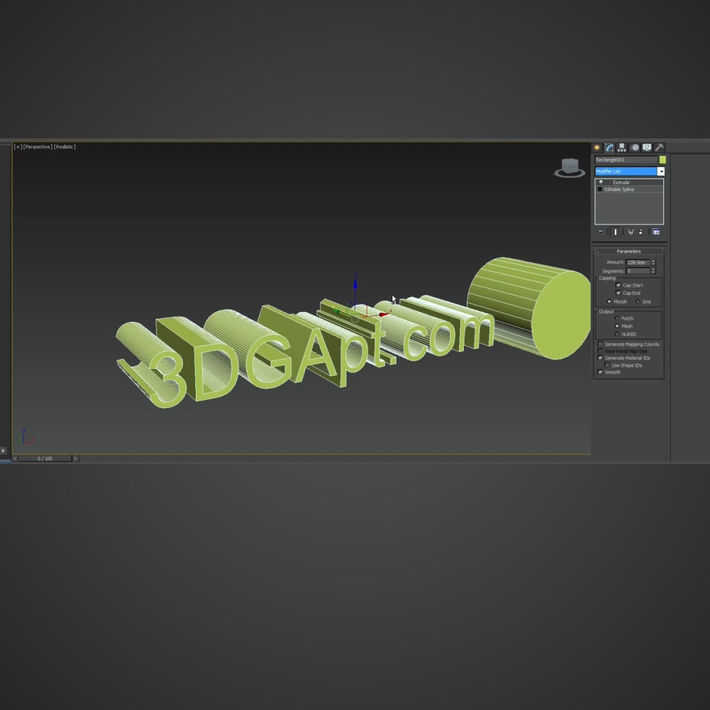Click time slider next frame arrow
Image resolution: width=710 pixels, height=710 pixels.
click(76, 459)
